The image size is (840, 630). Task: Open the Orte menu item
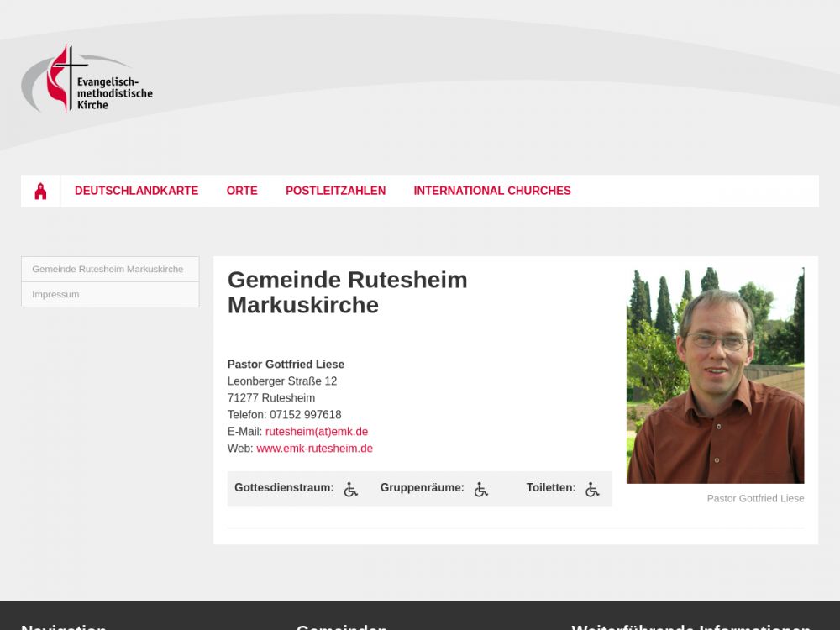pyautogui.click(x=242, y=191)
